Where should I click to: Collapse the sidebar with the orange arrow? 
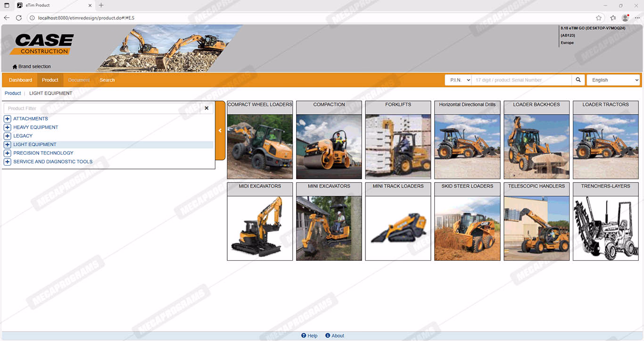(x=220, y=131)
